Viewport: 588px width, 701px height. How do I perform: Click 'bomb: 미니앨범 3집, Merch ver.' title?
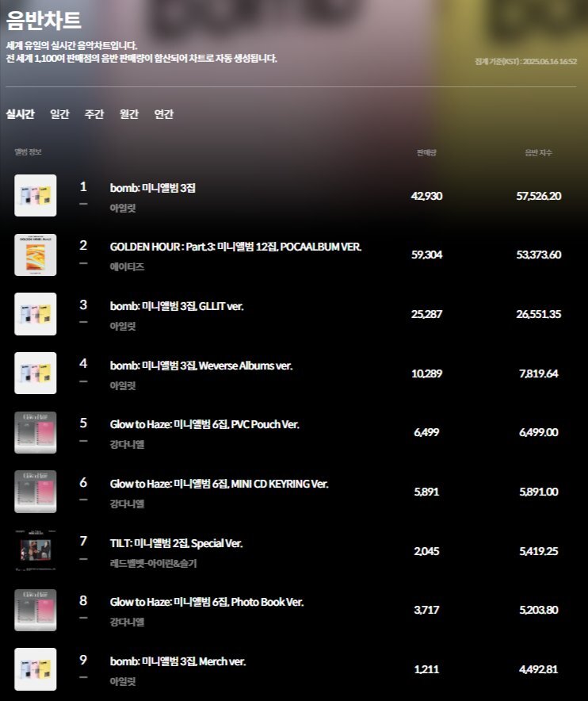tap(178, 661)
